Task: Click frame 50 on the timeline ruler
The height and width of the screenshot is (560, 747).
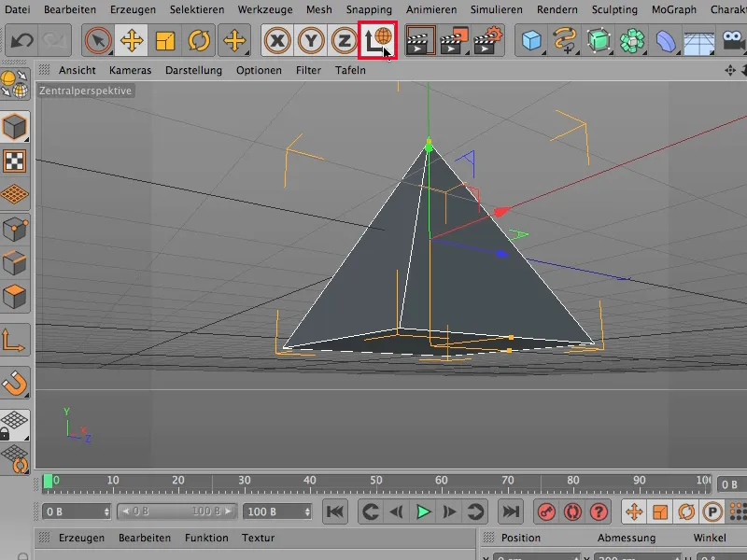Action: click(376, 482)
